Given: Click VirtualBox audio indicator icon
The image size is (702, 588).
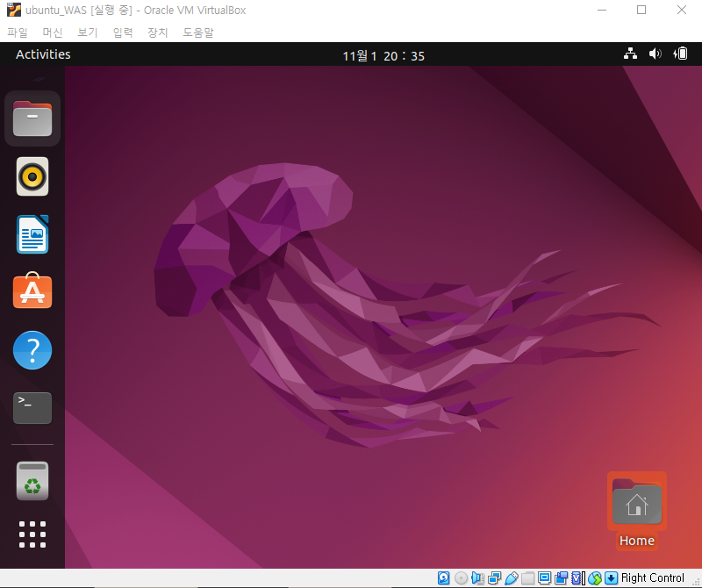Looking at the screenshot, I should pyautogui.click(x=477, y=578).
